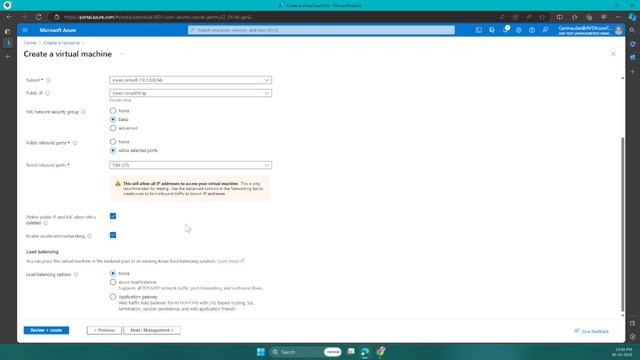640x360 pixels.
Task: Click Home breadcrumb link
Action: point(30,43)
